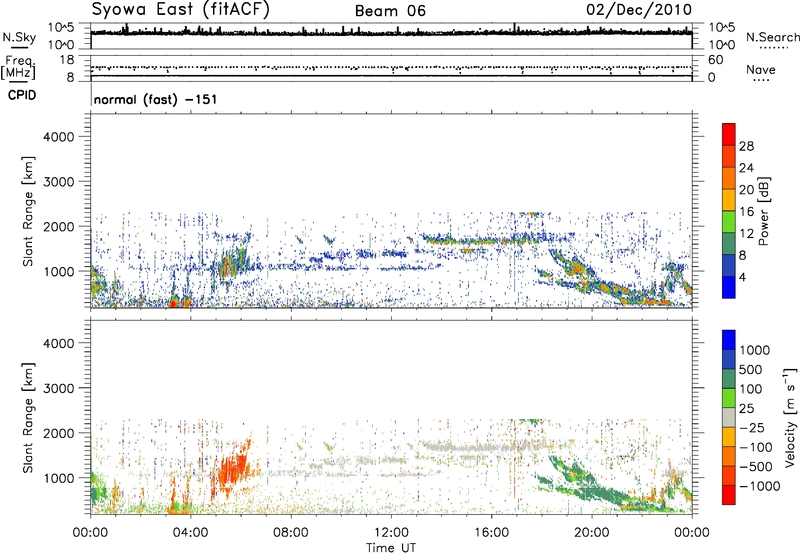The height and width of the screenshot is (554, 800).
Task: Select the dark green power segment between 8 and 12
Action: pos(729,244)
